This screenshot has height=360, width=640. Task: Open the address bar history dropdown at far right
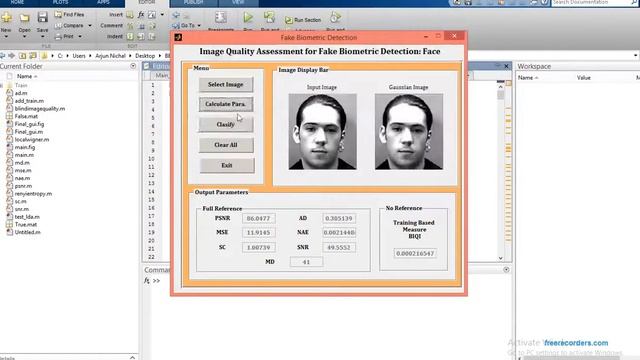(636, 56)
